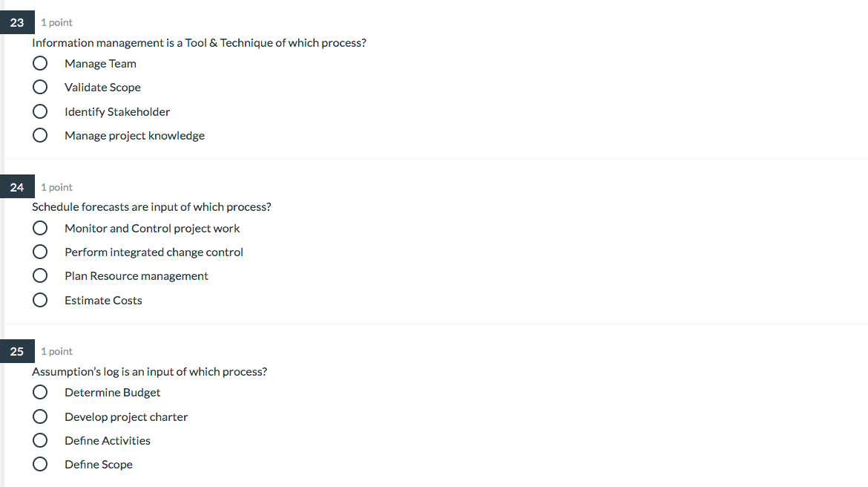Pick Estimate Costs as the answer

pyautogui.click(x=39, y=300)
